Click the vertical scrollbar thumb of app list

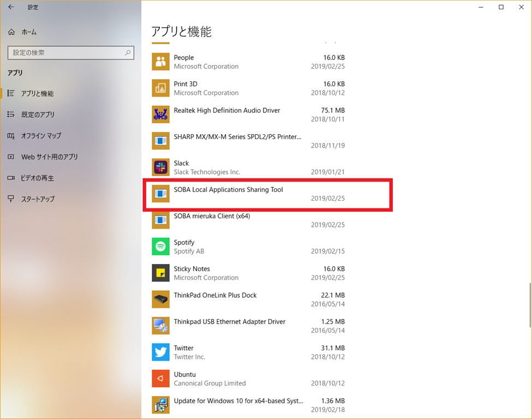coord(530,305)
